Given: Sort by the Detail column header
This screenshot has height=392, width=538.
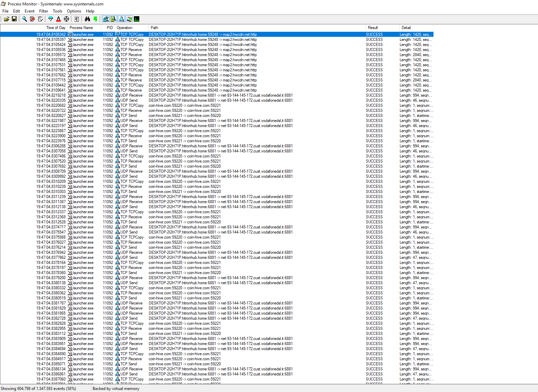Looking at the screenshot, I should tap(416, 28).
